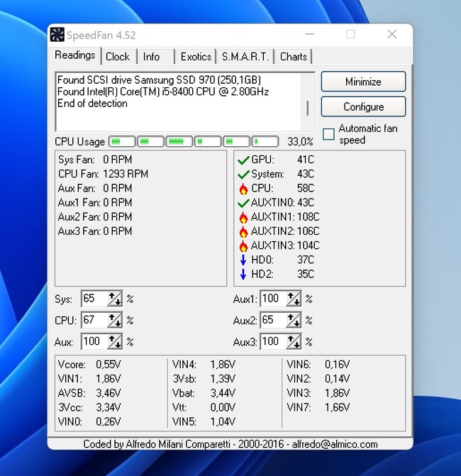Click the Aux1 fan percentage input field
The height and width of the screenshot is (476, 461).
pyautogui.click(x=272, y=299)
